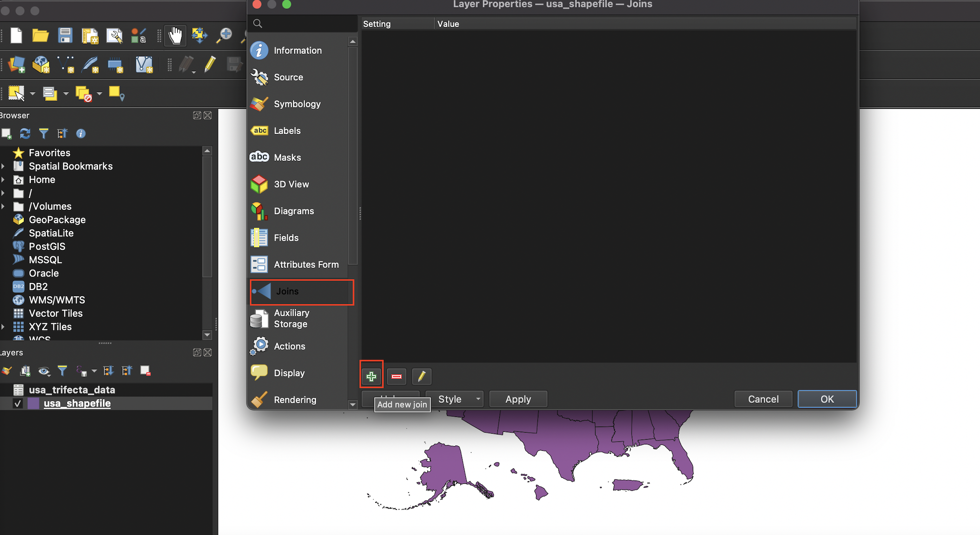Viewport: 980px width, 535px height.
Task: Click the Apply button
Action: point(518,399)
